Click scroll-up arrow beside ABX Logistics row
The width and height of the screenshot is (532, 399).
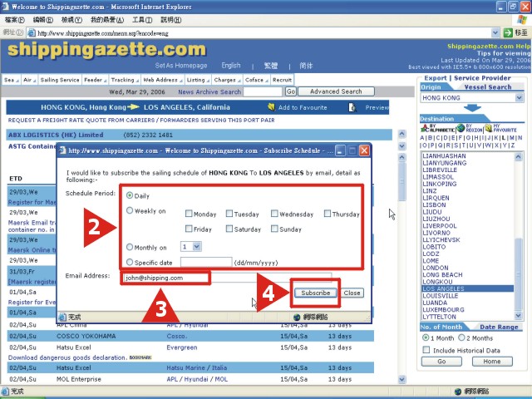[401, 134]
